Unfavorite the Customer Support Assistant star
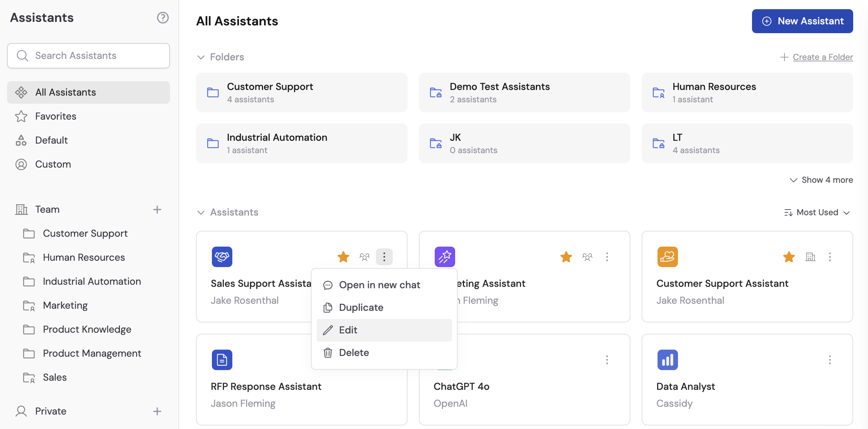 coord(789,257)
